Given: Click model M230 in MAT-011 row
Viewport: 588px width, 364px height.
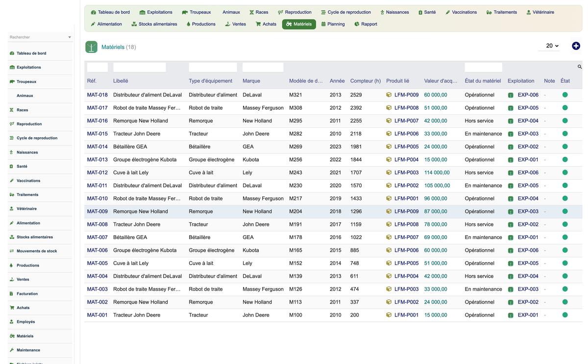Looking at the screenshot, I should pos(295,186).
